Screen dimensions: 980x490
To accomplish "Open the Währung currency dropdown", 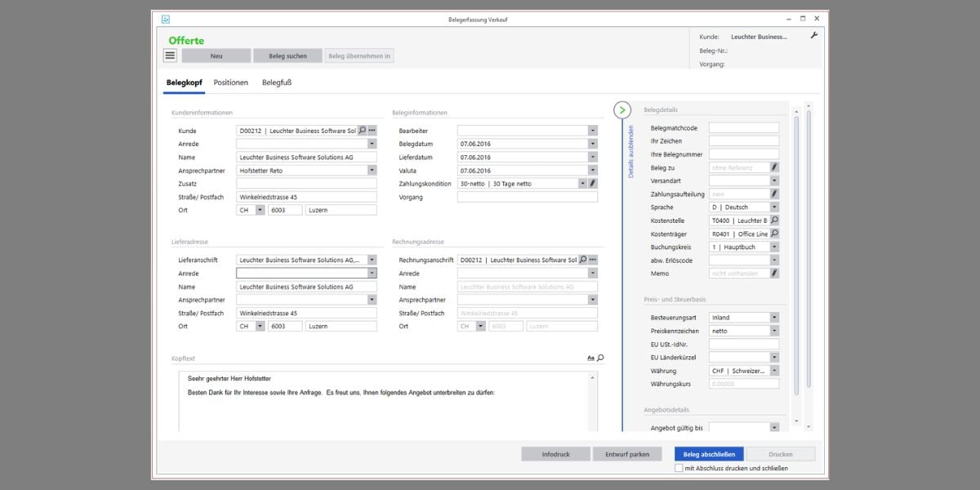I will (774, 371).
